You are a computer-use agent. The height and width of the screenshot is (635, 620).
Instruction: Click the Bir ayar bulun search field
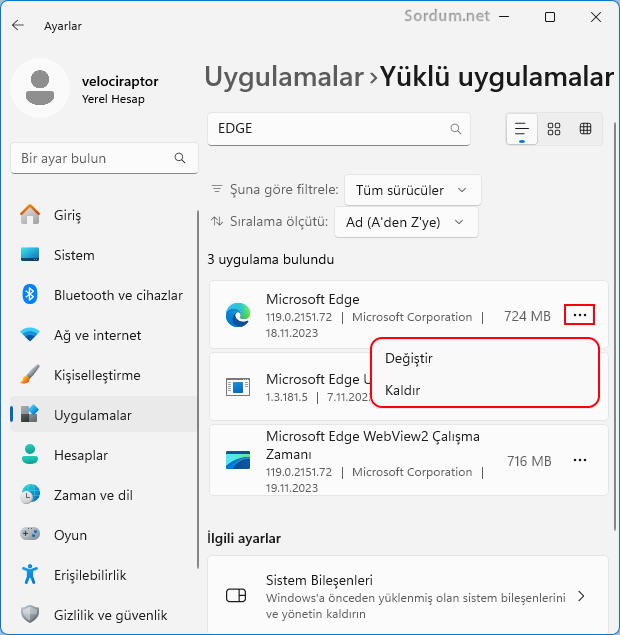[x=104, y=158]
